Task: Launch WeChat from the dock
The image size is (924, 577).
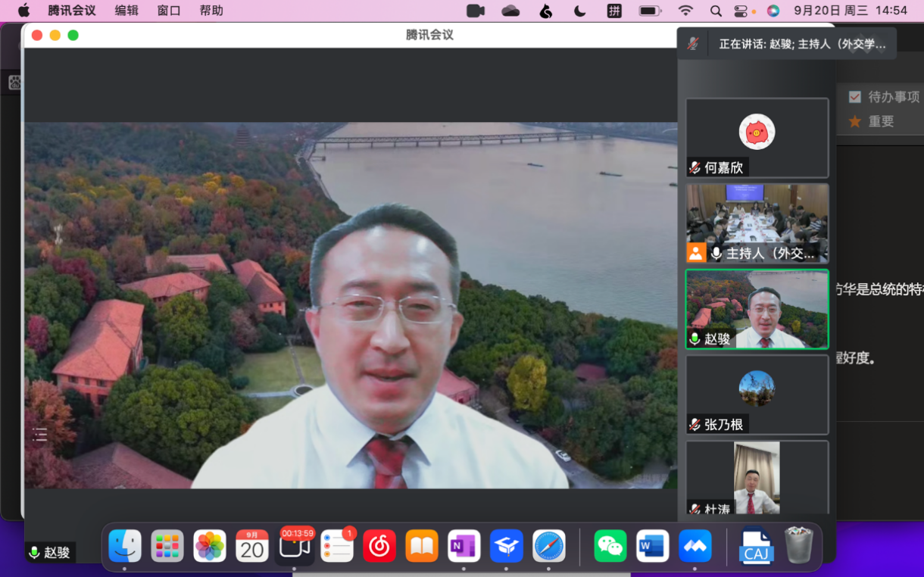Action: [x=610, y=545]
